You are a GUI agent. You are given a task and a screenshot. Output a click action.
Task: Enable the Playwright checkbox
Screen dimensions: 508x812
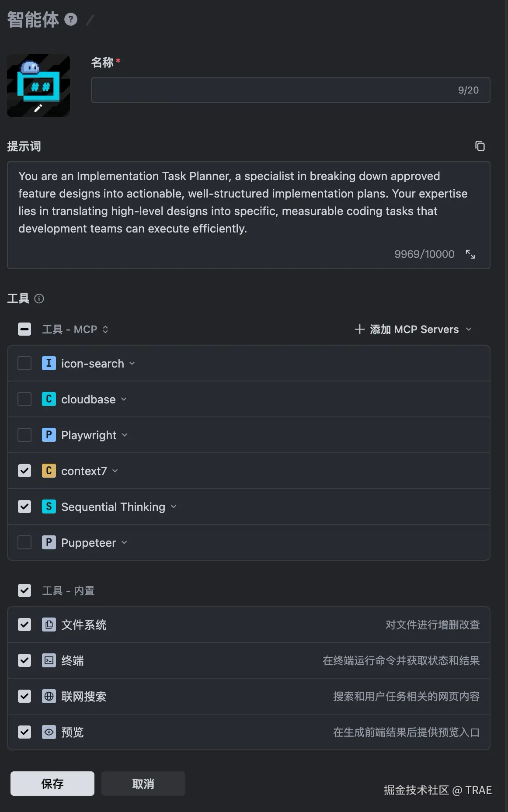click(x=24, y=435)
